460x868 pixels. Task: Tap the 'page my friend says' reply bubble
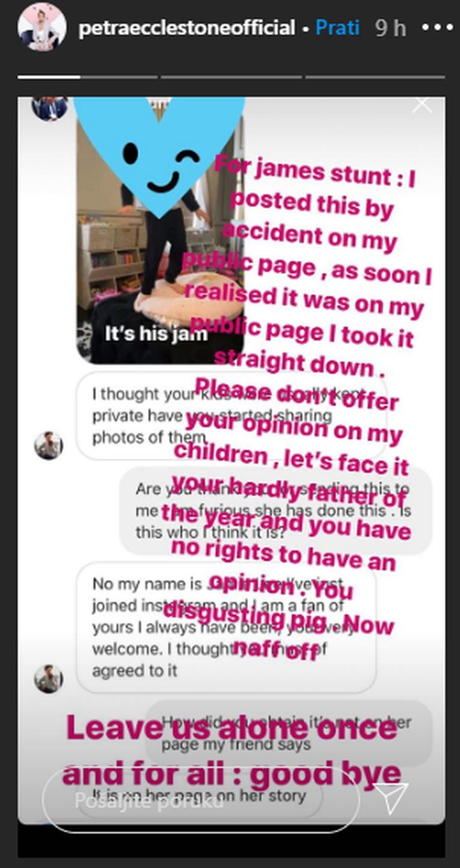coord(289,733)
